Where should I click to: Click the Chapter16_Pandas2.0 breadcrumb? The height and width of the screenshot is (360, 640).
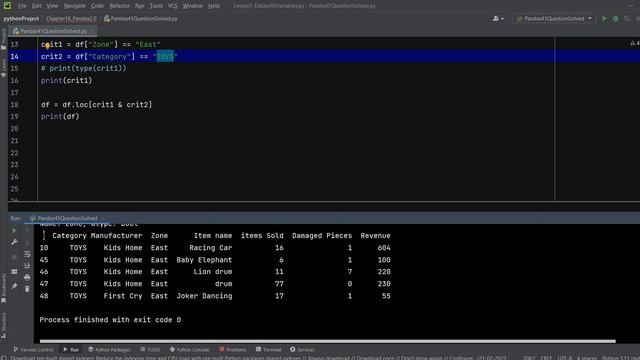71,19
